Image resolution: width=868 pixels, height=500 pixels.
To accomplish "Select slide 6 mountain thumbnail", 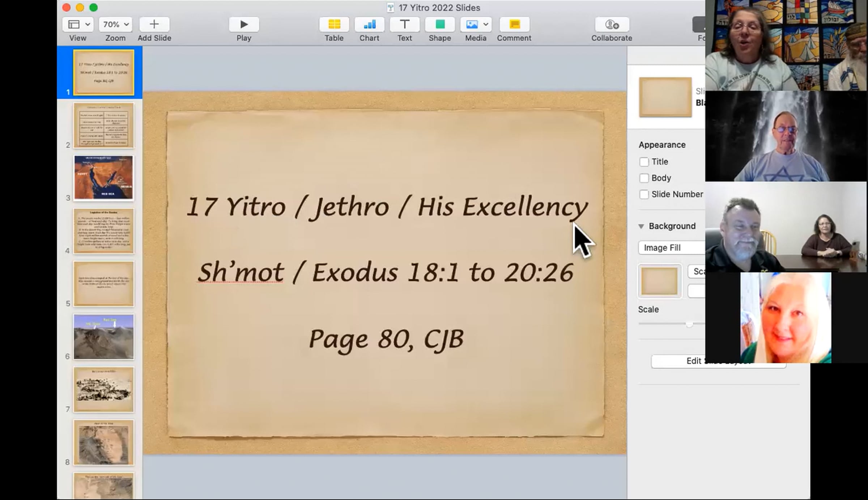I will coord(103,337).
